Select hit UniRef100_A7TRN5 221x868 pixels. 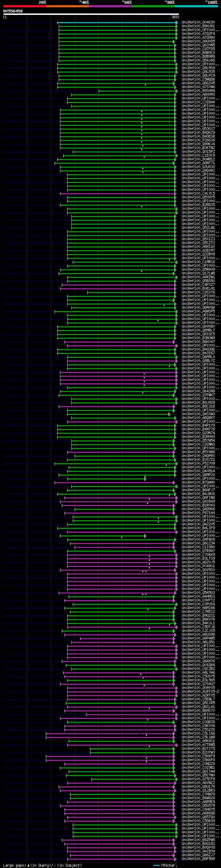click(x=198, y=745)
